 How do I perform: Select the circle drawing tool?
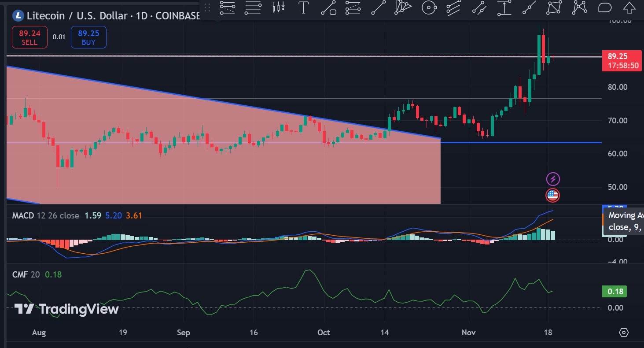pos(429,7)
